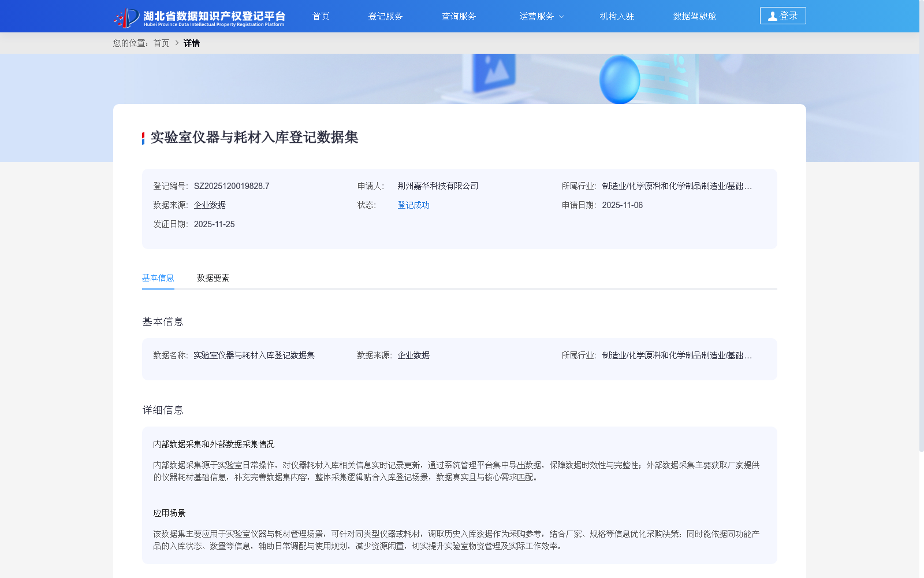Viewport: 924px width, 578px height.
Task: Click breadcrumb chevron separator
Action: 177,43
